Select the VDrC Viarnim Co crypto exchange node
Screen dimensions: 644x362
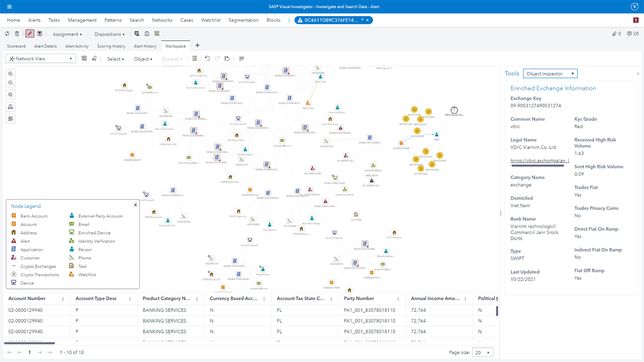pyautogui.click(x=454, y=110)
